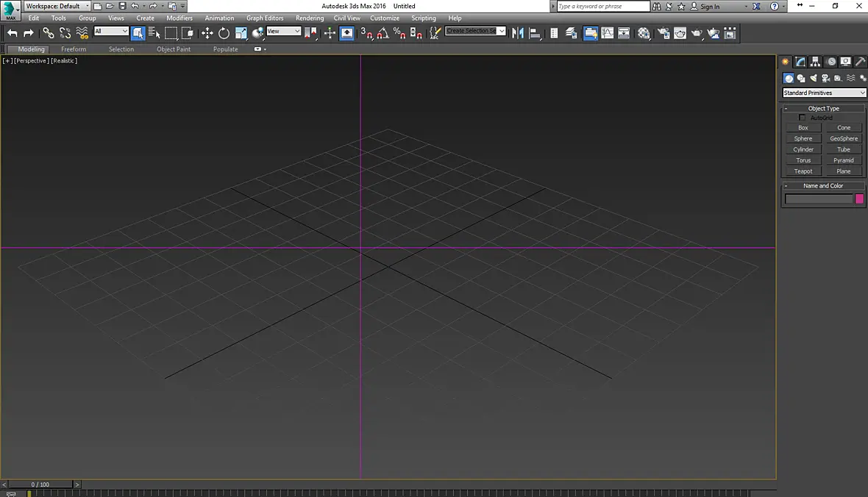Toggle the 3D Snaps button
Viewport: 868px width, 497px height.
point(366,33)
